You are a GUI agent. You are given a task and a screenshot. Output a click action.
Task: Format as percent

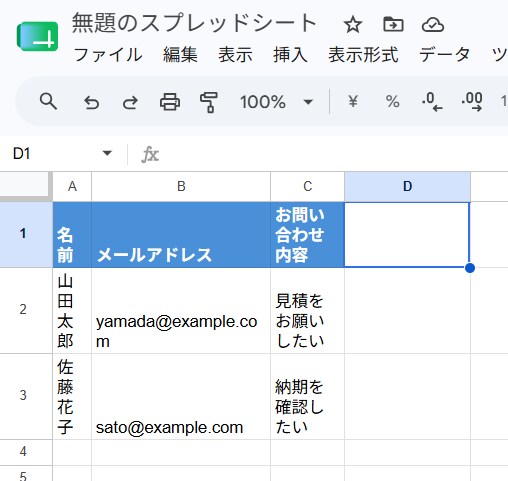tap(392, 101)
